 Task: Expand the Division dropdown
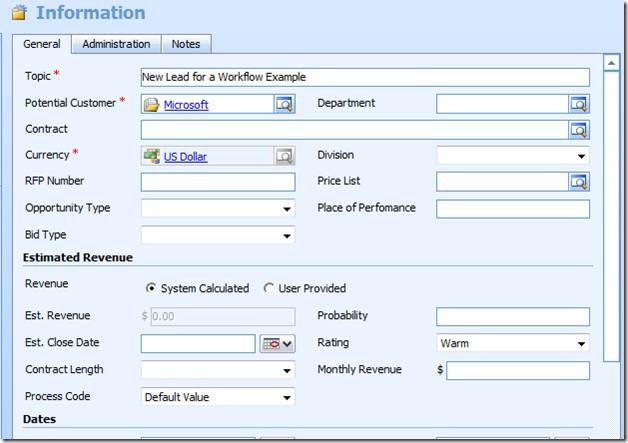[x=581, y=156]
